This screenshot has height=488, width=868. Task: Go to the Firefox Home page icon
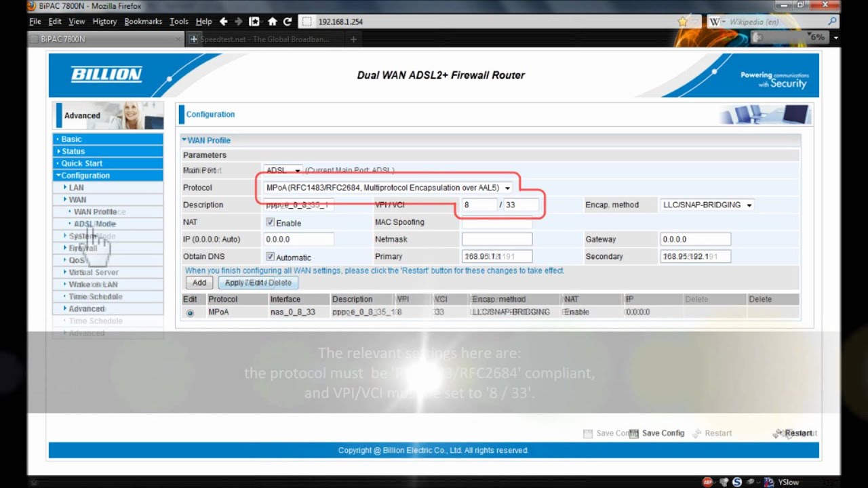pos(272,22)
